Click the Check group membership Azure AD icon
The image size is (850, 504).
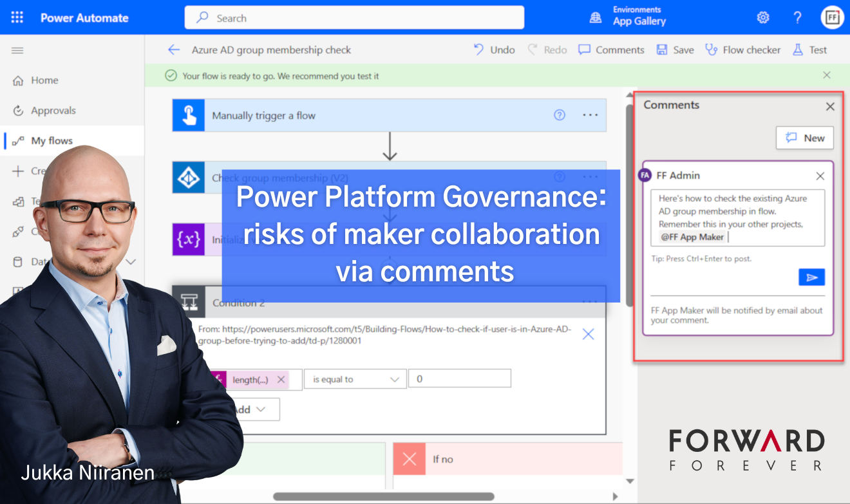(x=189, y=177)
